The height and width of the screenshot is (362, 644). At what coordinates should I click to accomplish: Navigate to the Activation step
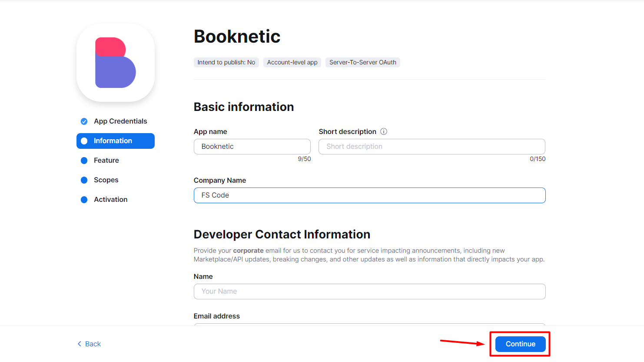[110, 199]
